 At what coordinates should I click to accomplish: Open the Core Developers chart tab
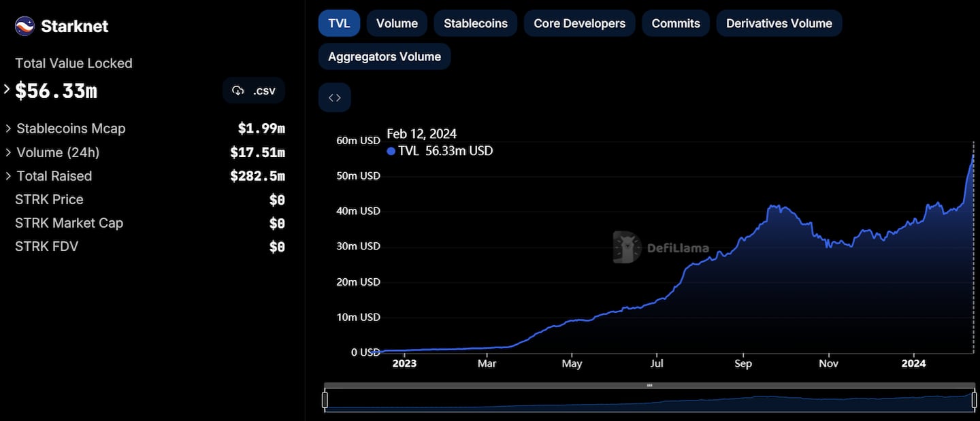pos(579,23)
